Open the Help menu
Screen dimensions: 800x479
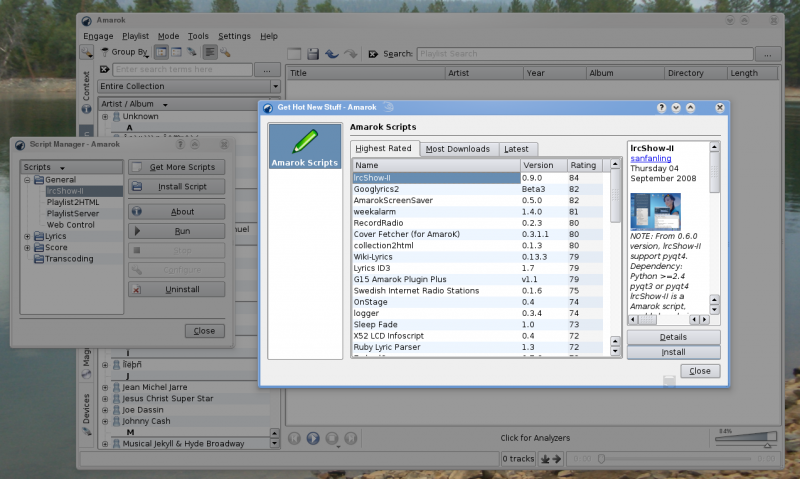pos(268,36)
